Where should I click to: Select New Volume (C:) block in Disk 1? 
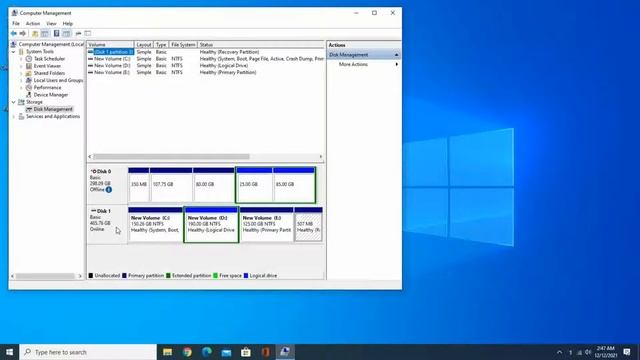156,224
